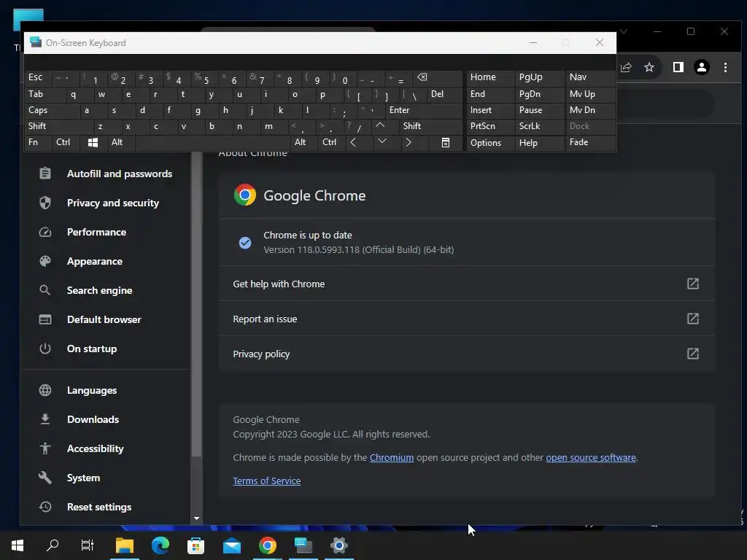This screenshot has height=560, width=747.
Task: Click the Backspace key on On-Screen Keyboard
Action: click(436, 77)
